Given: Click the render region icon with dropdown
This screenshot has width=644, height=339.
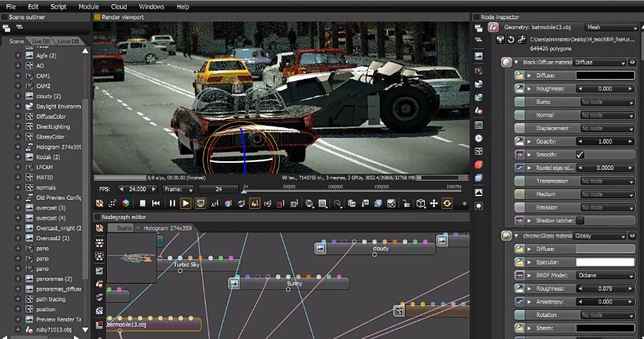Looking at the screenshot, I should tap(309, 203).
